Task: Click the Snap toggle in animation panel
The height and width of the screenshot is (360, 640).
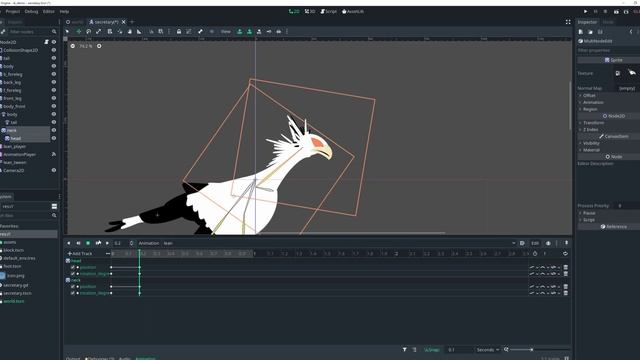Action: tap(431, 350)
